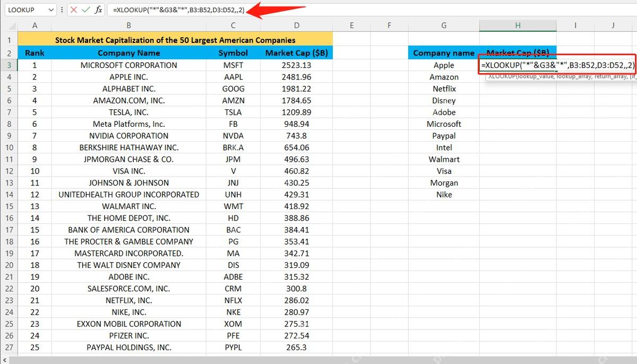Select the market cap cell "2523.13"
The width and height of the screenshot is (637, 364).
coord(296,65)
